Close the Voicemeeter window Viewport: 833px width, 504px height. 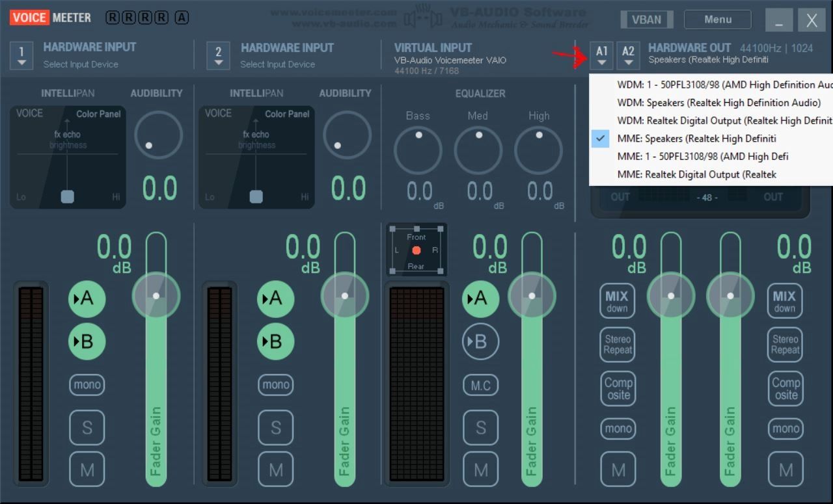(812, 20)
